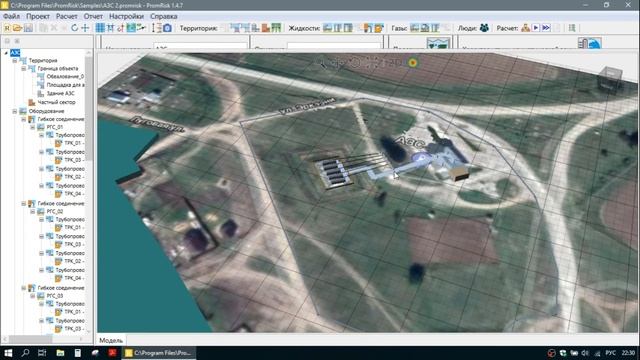Viewport: 640px width, 360px height.
Task: Select ТРК_01 under РГС_01
Action: click(74, 143)
